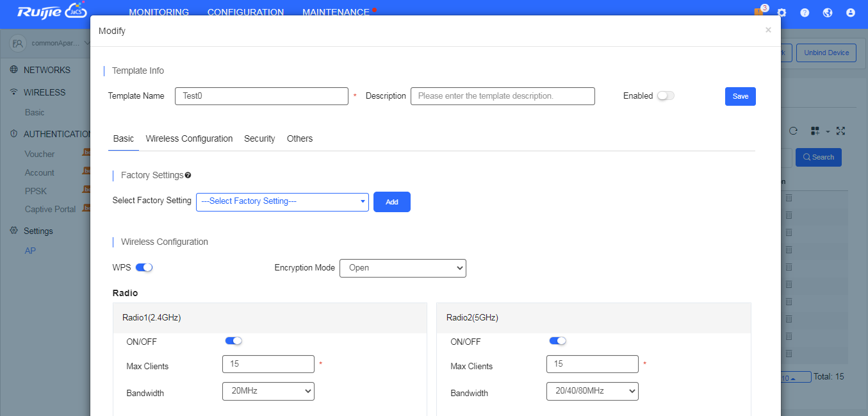Open the language globe icon
This screenshot has width=868, height=416.
(x=827, y=12)
